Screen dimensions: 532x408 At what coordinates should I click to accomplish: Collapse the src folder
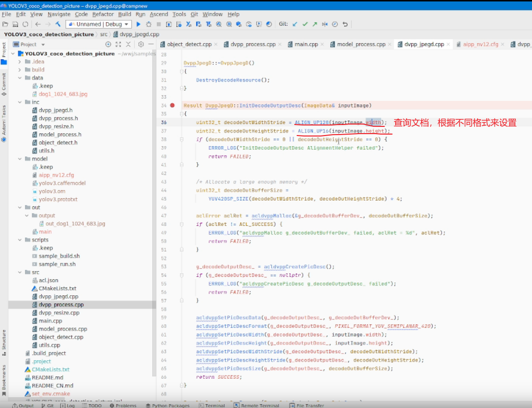[x=20, y=272]
